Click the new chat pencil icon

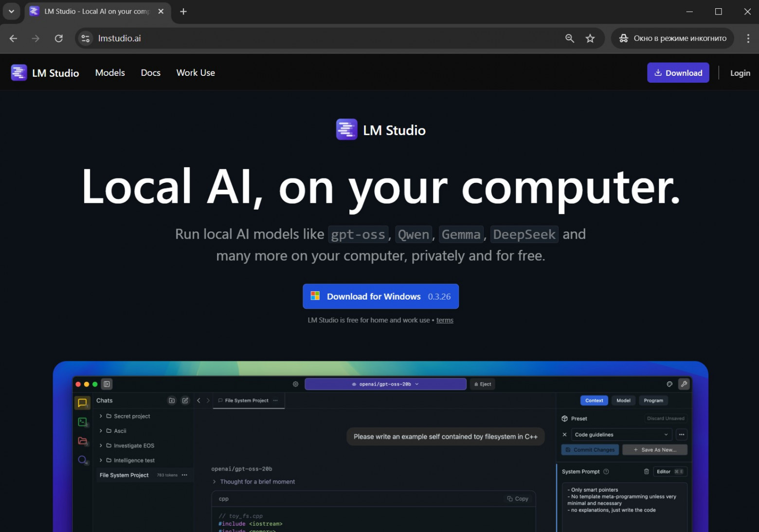tap(185, 401)
